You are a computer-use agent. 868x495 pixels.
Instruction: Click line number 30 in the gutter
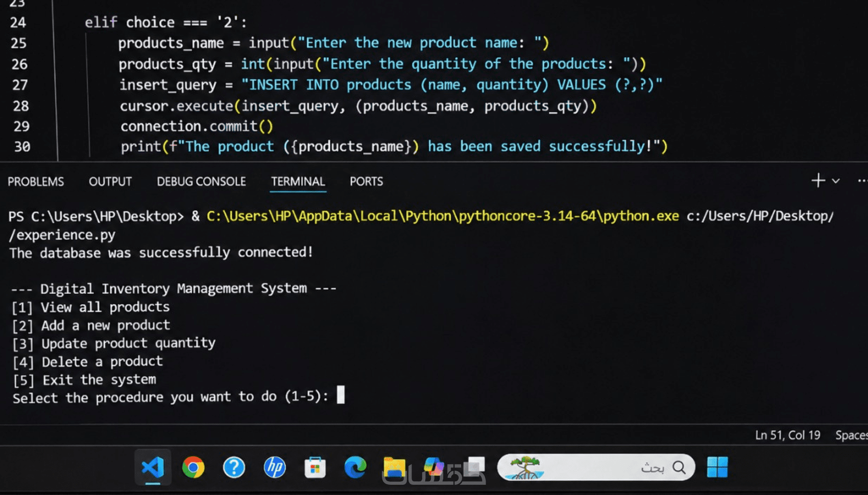[22, 147]
